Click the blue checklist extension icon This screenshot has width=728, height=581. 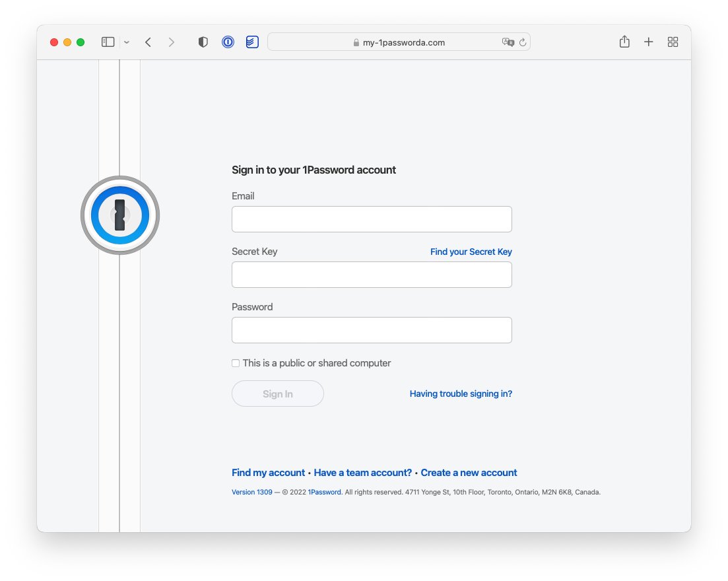click(x=252, y=42)
